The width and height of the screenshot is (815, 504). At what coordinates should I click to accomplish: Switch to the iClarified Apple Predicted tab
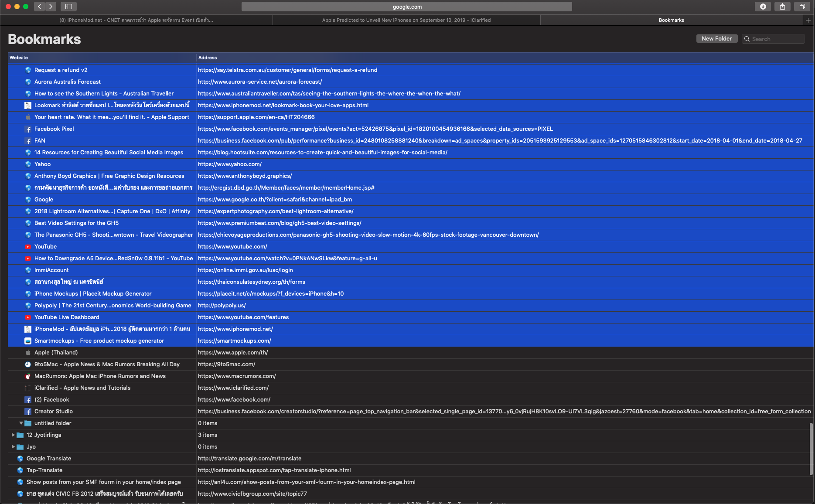pos(406,20)
